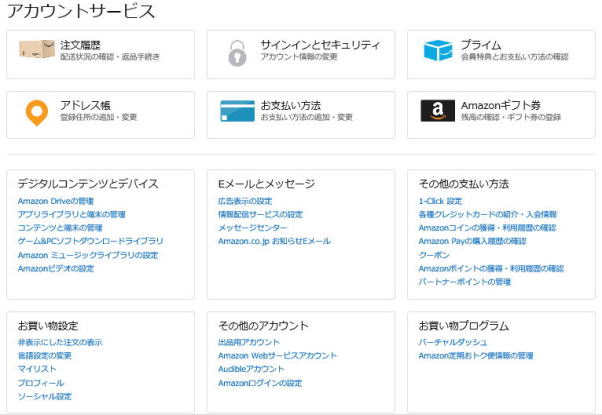The height and width of the screenshot is (415, 602).
Task: Open Amazonログインの設定 link
Action: (260, 383)
